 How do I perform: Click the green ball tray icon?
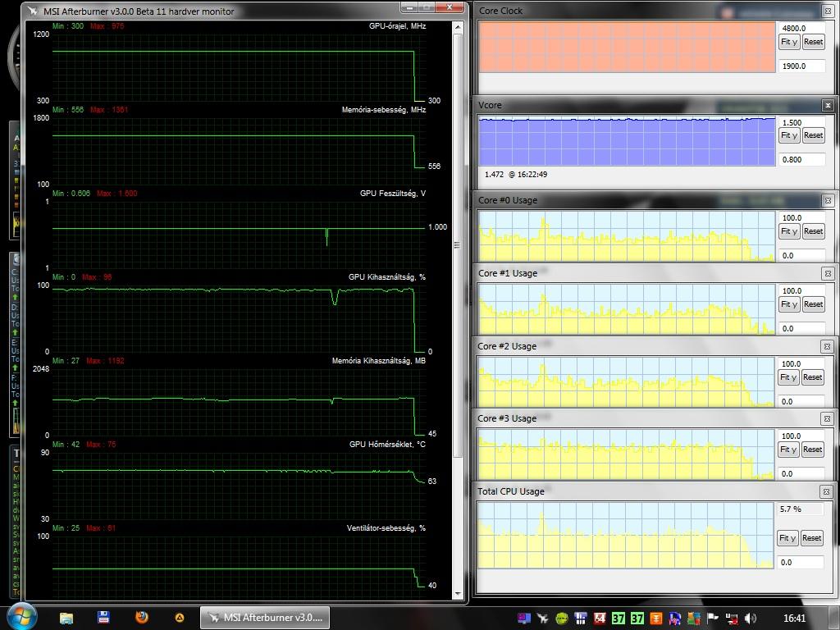pyautogui.click(x=561, y=619)
